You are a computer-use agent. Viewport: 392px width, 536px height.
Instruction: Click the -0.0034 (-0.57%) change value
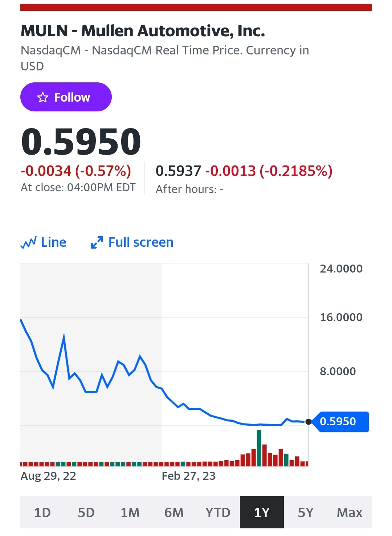coord(76,171)
